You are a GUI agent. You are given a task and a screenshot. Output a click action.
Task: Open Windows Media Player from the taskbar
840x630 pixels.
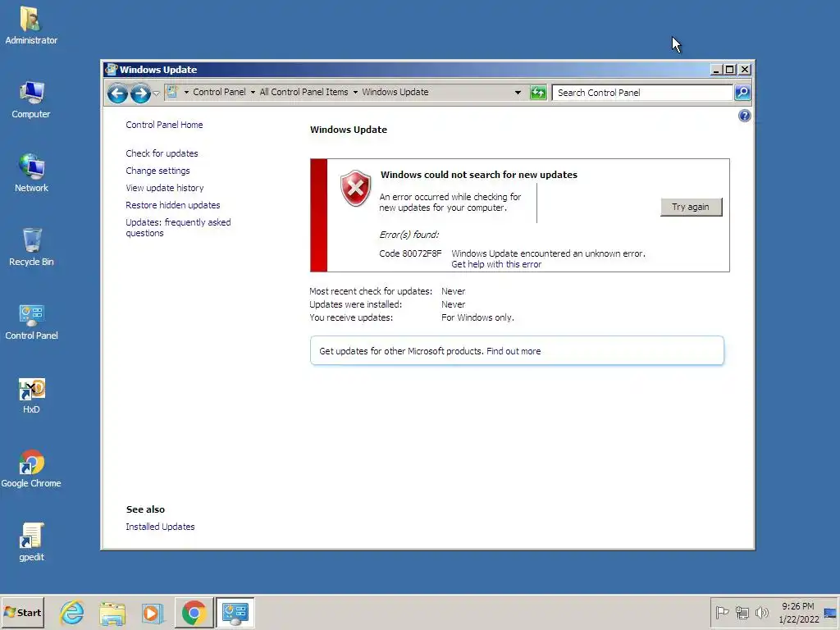153,613
